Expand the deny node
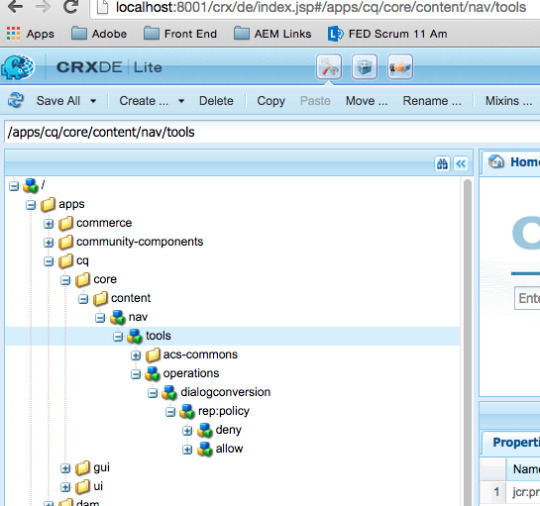Image resolution: width=540 pixels, height=506 pixels. coord(187,431)
